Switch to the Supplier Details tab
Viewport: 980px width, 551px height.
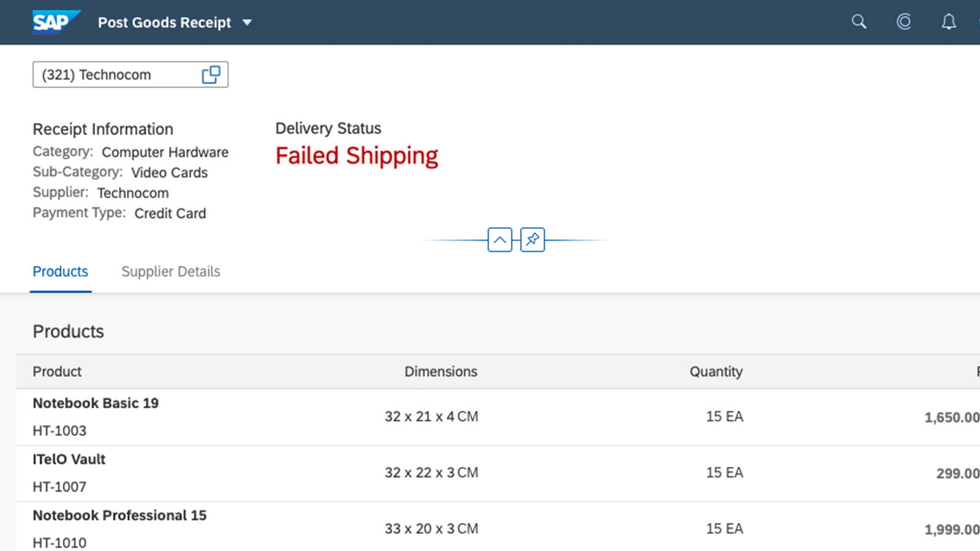171,272
